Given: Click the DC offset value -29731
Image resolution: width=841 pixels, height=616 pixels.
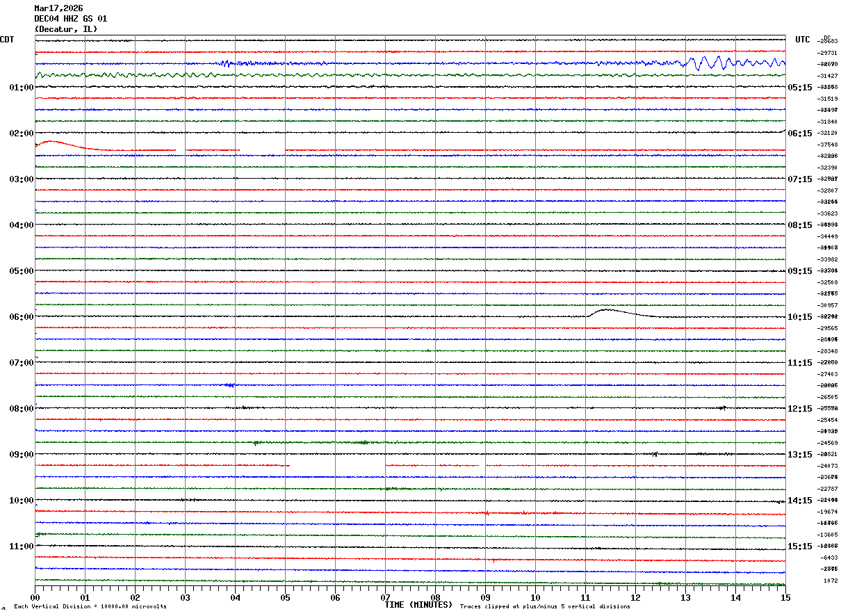Looking at the screenshot, I should 827,53.
